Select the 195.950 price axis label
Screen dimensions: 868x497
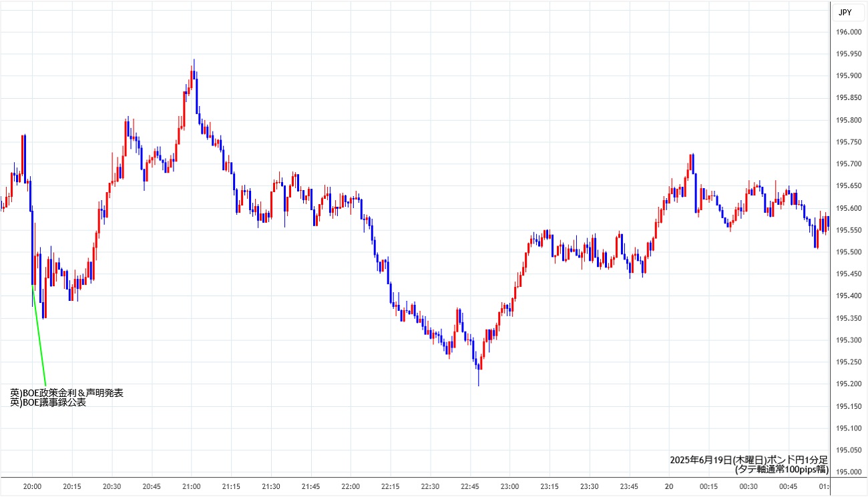849,54
